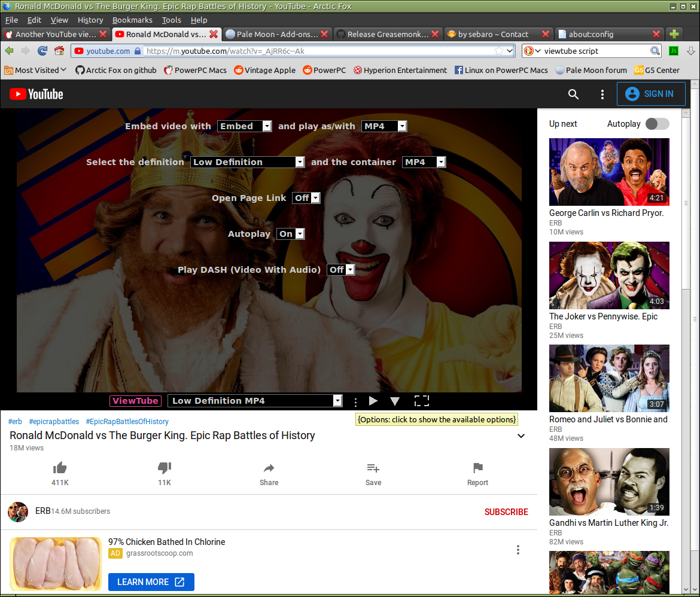Open The Joker vs Pennywise thumbnail
Viewport: 700px width, 597px height.
tap(609, 276)
